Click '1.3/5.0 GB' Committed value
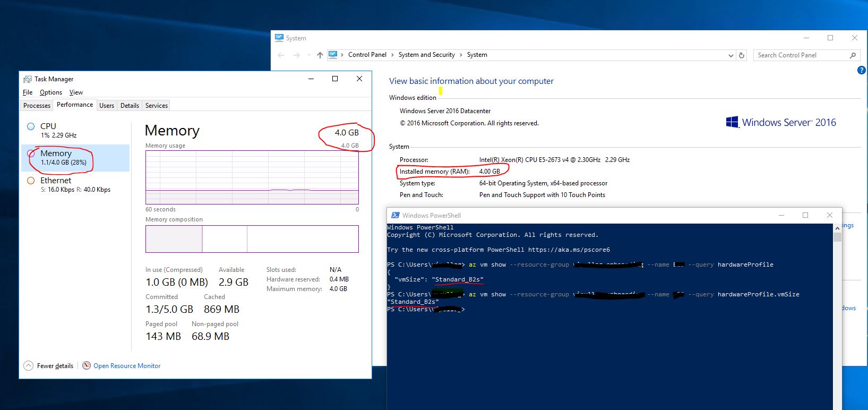Image resolution: width=868 pixels, height=410 pixels. click(x=169, y=309)
